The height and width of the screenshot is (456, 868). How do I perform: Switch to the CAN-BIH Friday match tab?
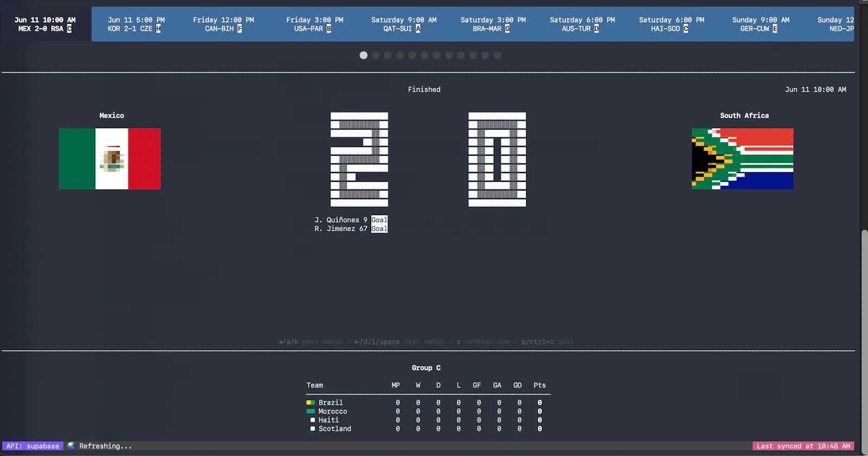click(x=224, y=24)
